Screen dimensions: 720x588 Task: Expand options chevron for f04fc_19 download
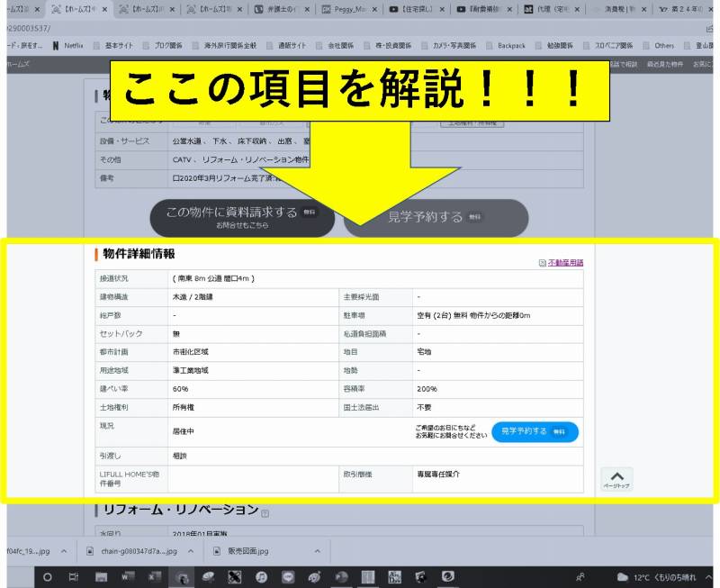[64, 551]
